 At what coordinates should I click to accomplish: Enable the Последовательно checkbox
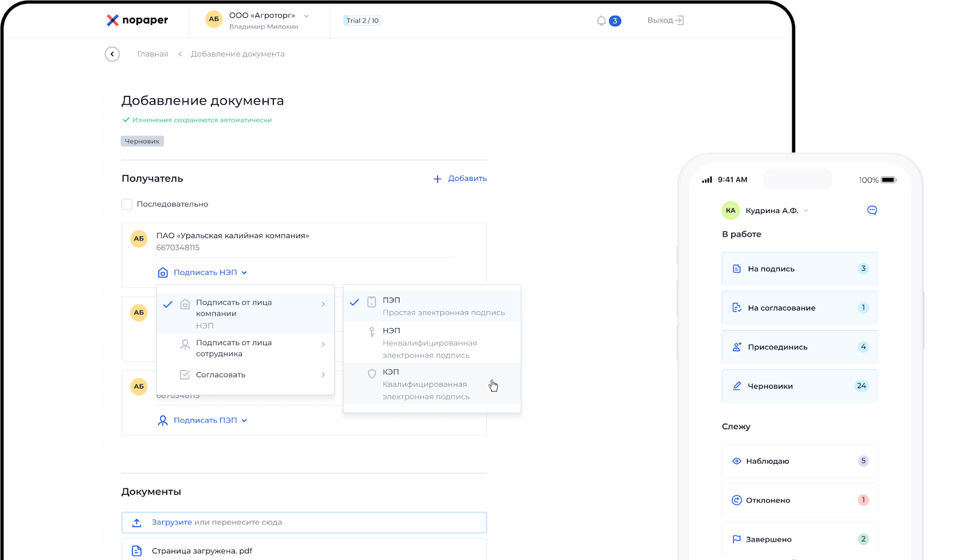(x=127, y=204)
